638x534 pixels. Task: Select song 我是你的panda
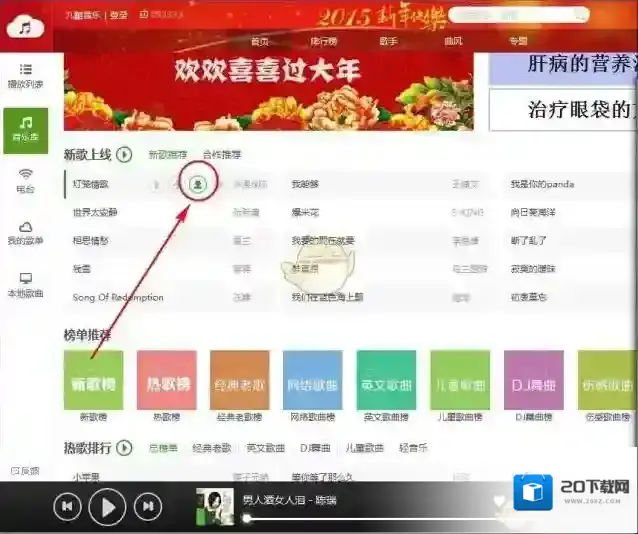click(x=542, y=184)
